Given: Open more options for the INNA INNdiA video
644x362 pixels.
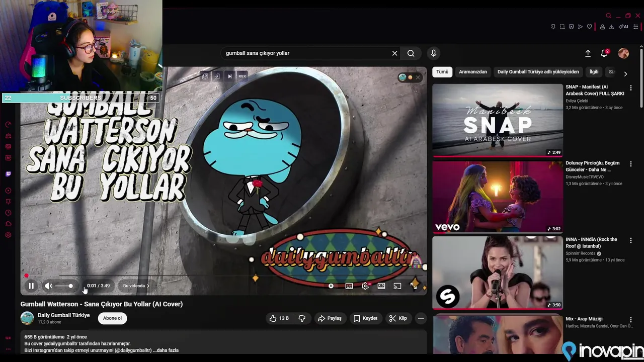Looking at the screenshot, I should point(630,240).
